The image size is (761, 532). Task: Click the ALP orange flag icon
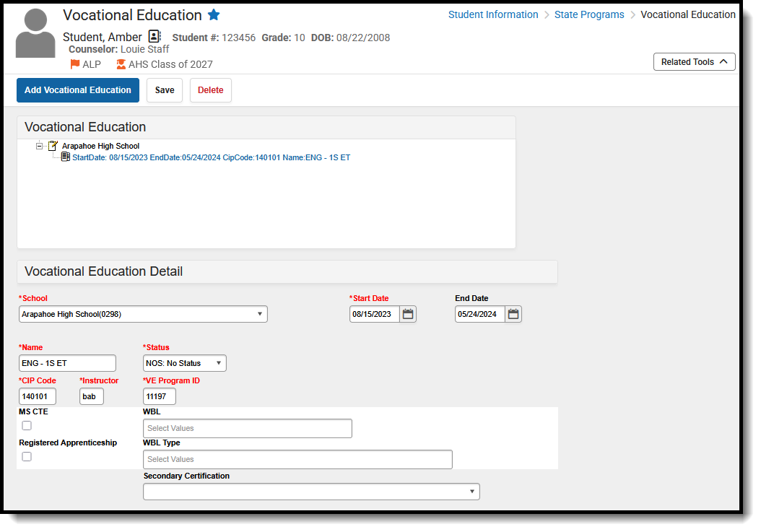point(75,64)
